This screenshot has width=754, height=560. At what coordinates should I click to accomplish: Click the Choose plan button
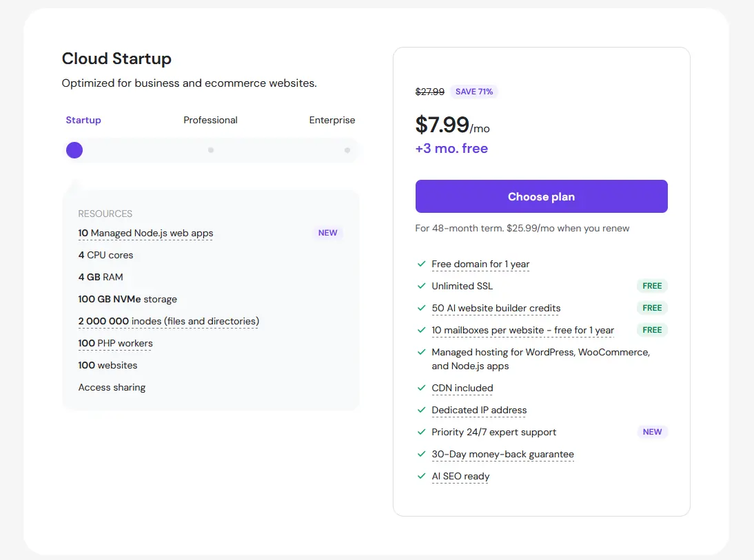tap(541, 196)
